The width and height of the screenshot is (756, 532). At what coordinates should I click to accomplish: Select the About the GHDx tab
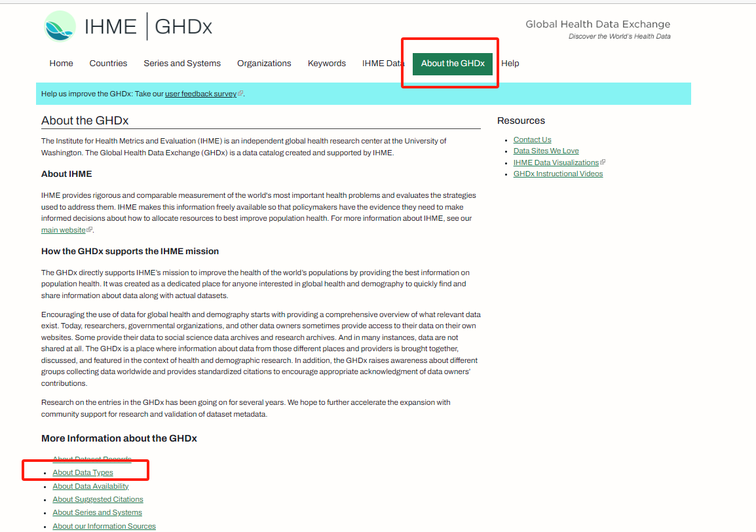tap(453, 64)
